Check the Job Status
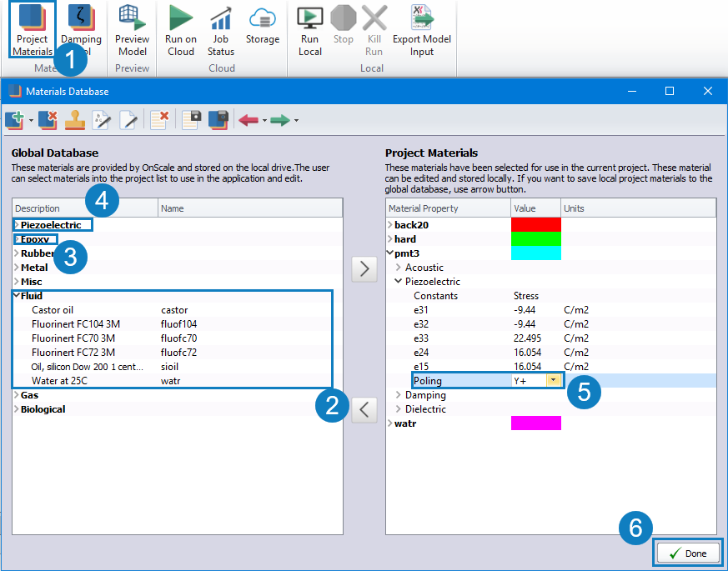 pyautogui.click(x=220, y=30)
